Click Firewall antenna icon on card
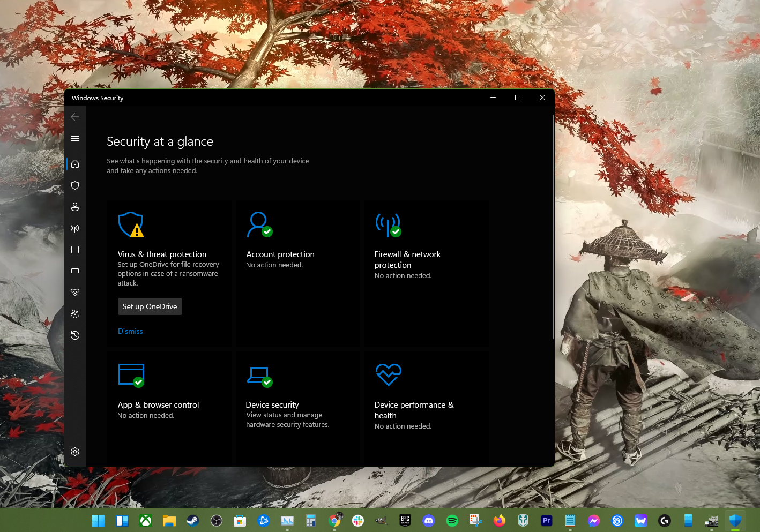The height and width of the screenshot is (532, 760). pyautogui.click(x=388, y=225)
